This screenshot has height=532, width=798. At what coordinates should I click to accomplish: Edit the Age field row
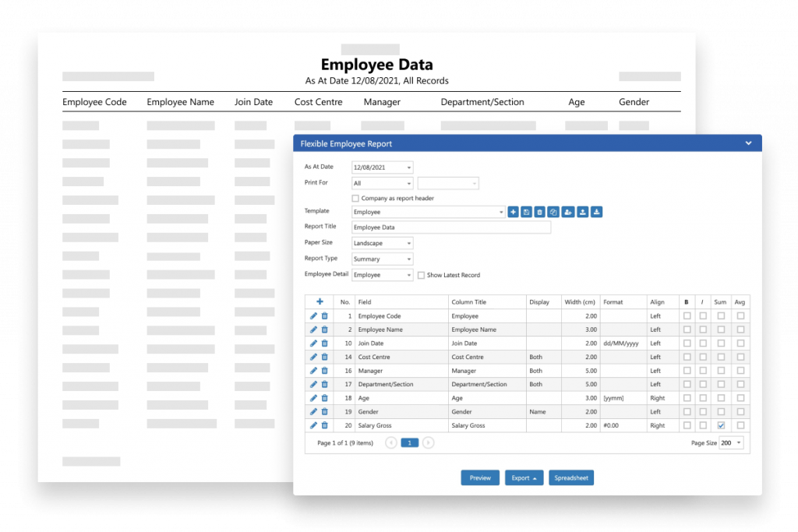click(313, 398)
